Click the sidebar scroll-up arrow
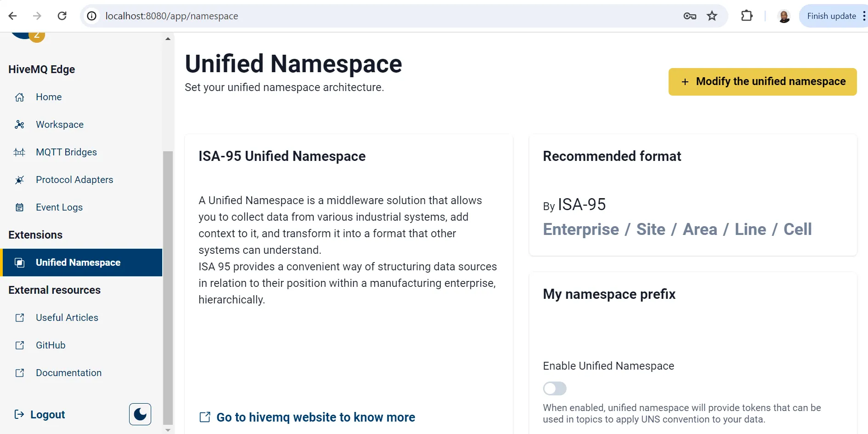The image size is (868, 434). pyautogui.click(x=168, y=39)
